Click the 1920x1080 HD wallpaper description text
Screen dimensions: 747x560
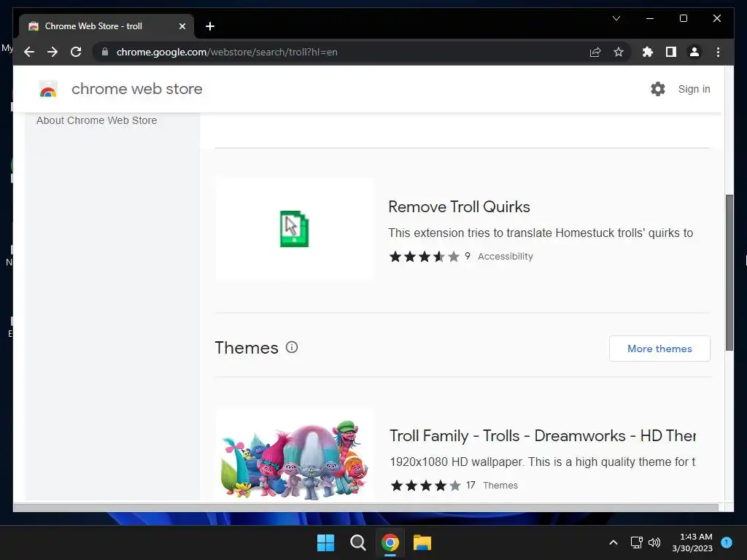tap(543, 462)
